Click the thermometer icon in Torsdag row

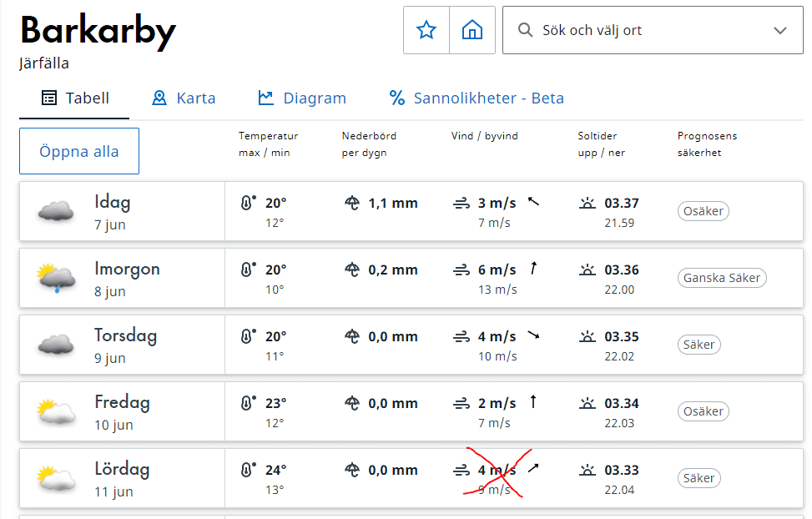(248, 336)
